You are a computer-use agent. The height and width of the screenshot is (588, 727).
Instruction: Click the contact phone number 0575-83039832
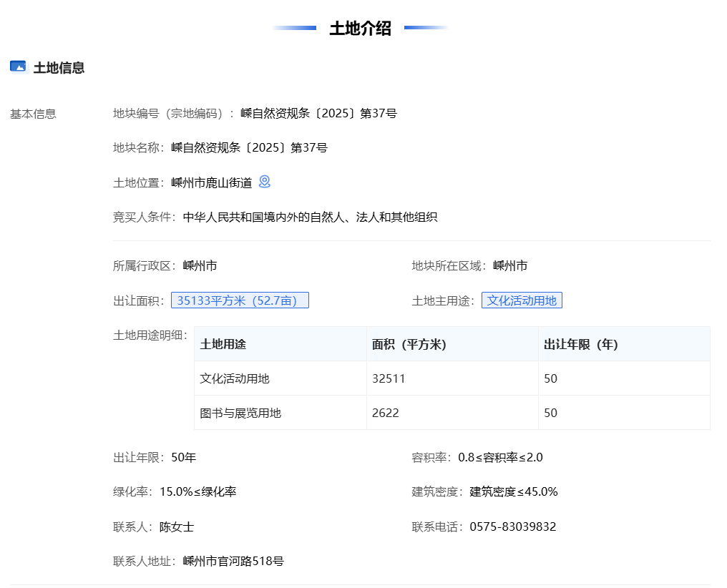click(x=513, y=526)
